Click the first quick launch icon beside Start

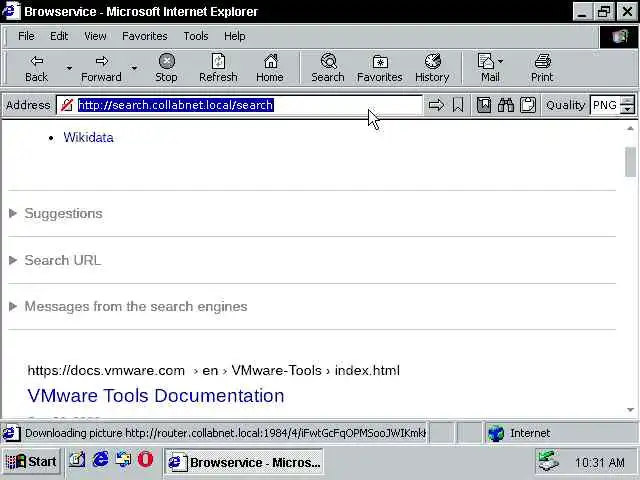(76, 460)
